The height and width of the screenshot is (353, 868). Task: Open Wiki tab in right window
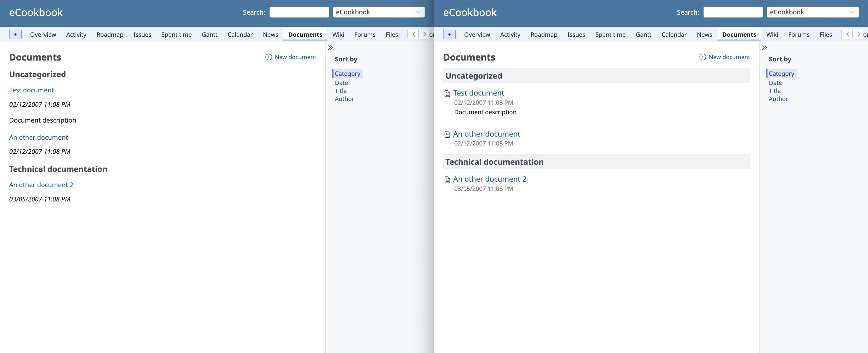772,34
